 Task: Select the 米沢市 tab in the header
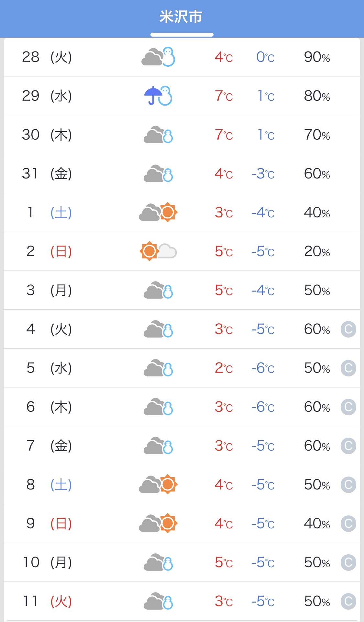pos(181,17)
